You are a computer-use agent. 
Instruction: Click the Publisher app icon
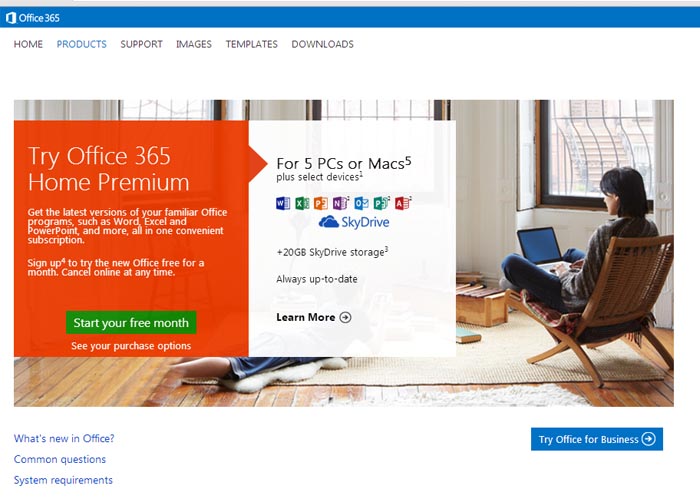381,203
